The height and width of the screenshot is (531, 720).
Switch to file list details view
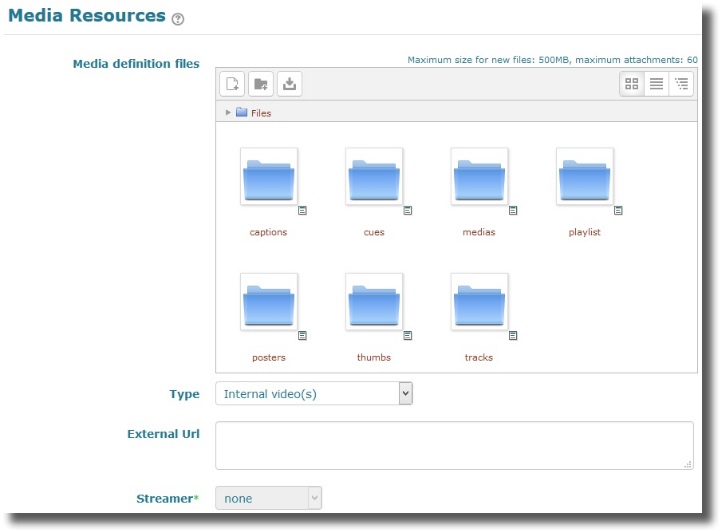[x=657, y=84]
